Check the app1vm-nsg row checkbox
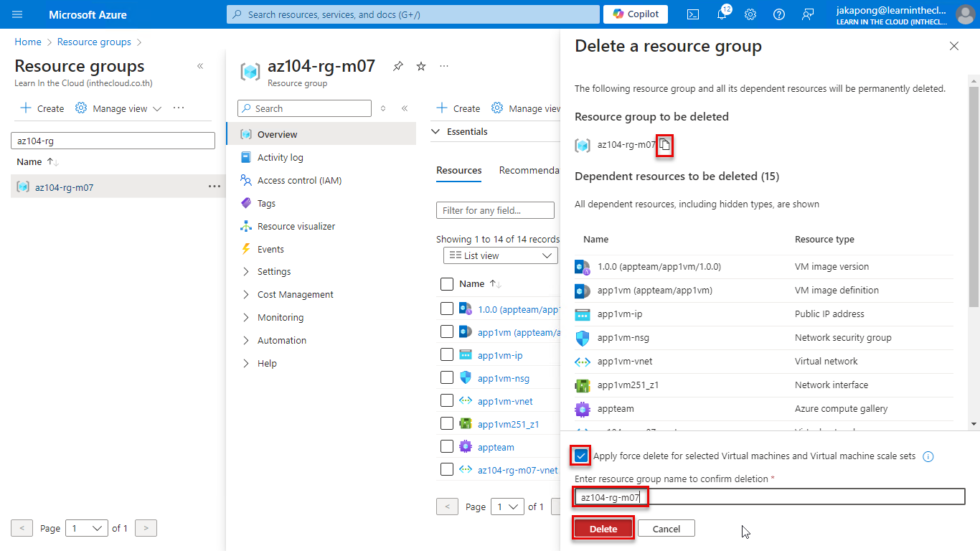 coord(447,377)
